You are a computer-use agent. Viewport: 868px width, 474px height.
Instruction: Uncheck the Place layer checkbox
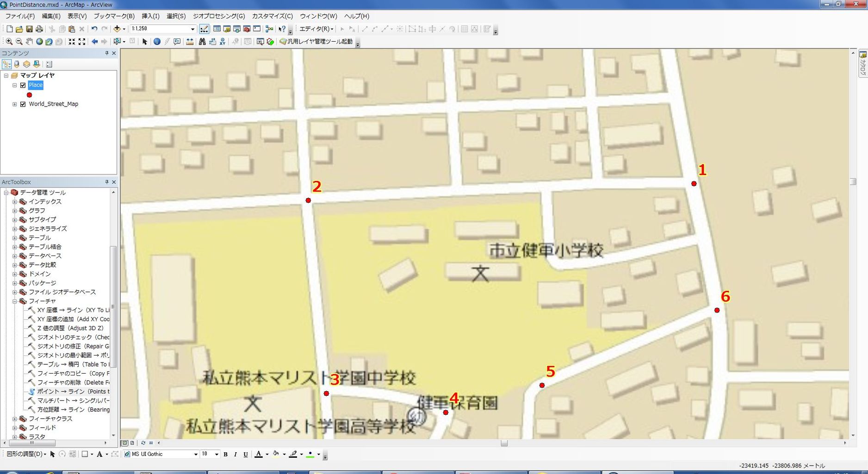(x=23, y=85)
